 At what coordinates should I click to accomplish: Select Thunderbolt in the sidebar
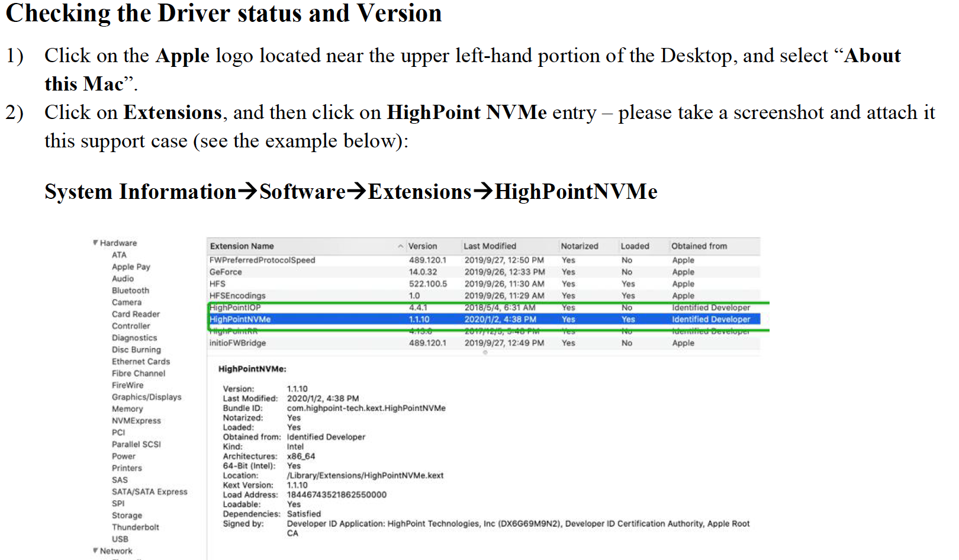pos(136,527)
